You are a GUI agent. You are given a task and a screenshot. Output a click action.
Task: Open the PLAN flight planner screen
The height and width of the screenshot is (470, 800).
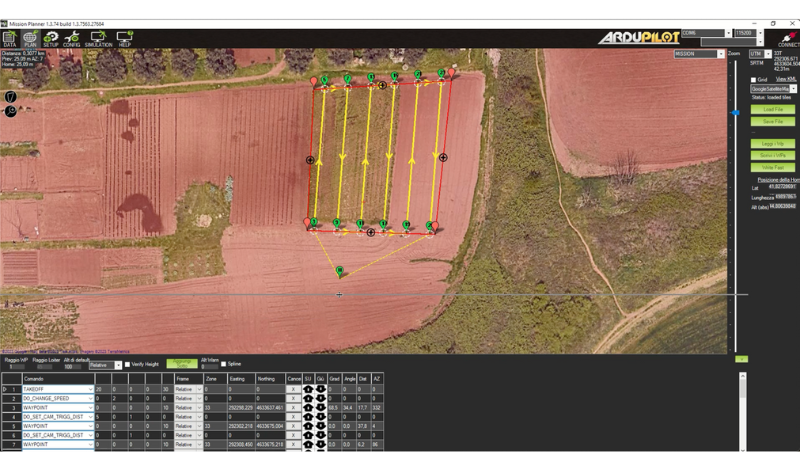pos(30,39)
